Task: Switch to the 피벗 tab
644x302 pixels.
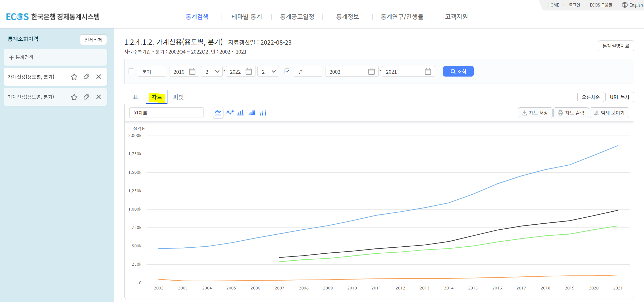Action: (178, 97)
